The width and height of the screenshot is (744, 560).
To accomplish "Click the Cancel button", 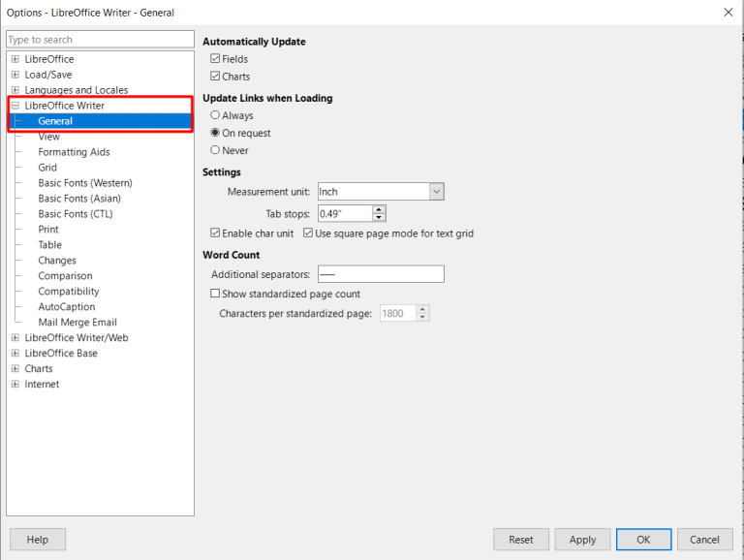I will click(705, 540).
